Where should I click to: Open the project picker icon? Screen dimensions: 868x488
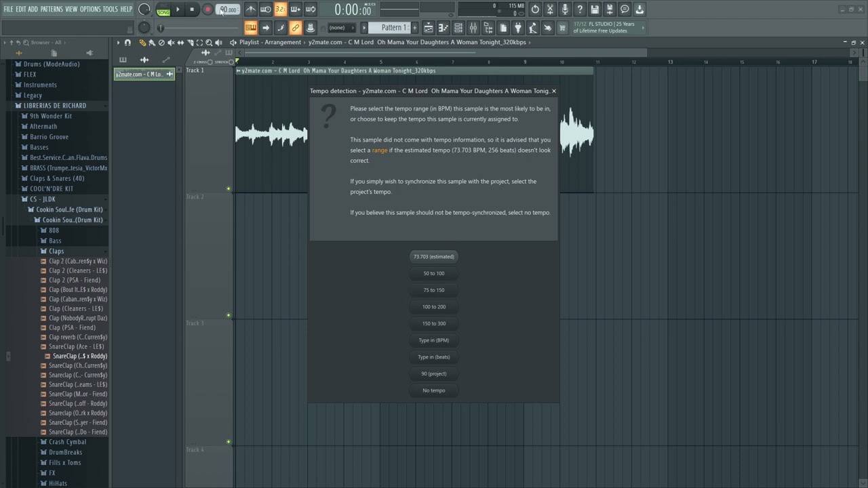(x=503, y=28)
